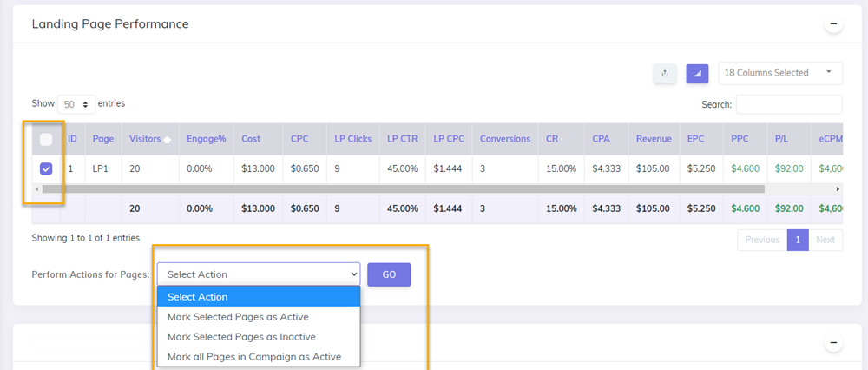
Task: Choose Mark Selected Pages as Active
Action: tap(259, 317)
